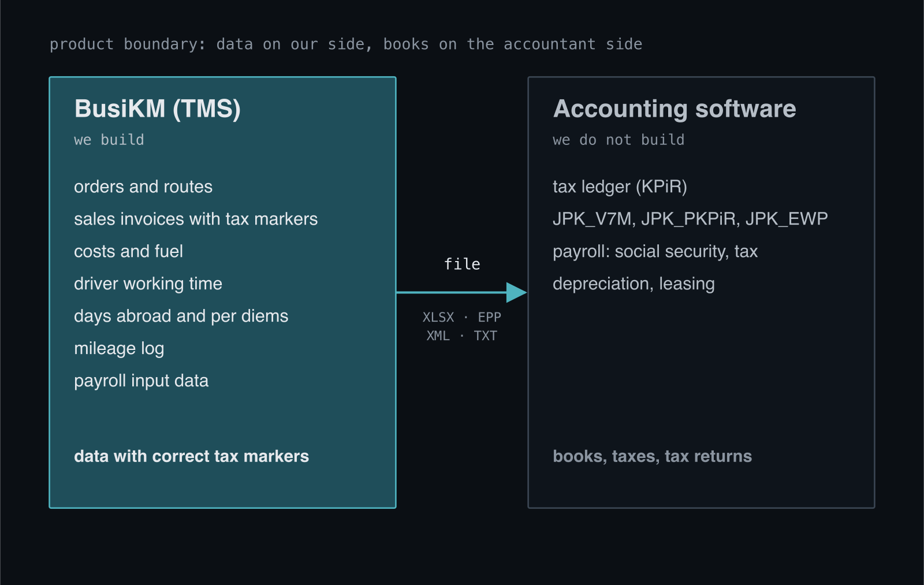The height and width of the screenshot is (585, 924).
Task: Click 'sales invoices with tax markers'
Action: 196,219
